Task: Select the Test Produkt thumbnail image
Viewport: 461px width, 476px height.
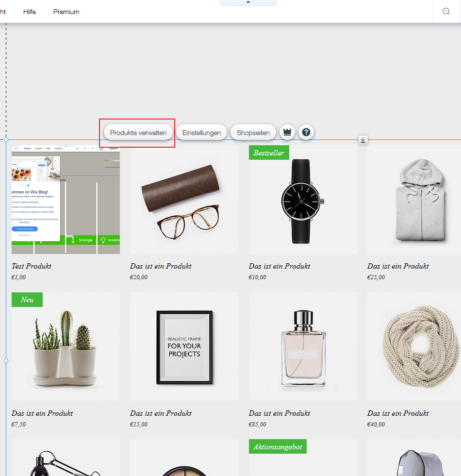Action: pos(66,200)
